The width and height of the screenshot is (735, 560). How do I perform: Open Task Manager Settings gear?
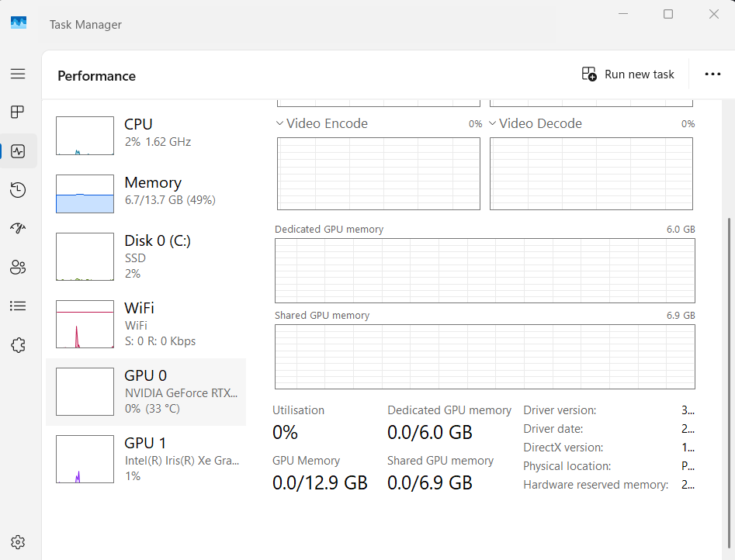(18, 542)
